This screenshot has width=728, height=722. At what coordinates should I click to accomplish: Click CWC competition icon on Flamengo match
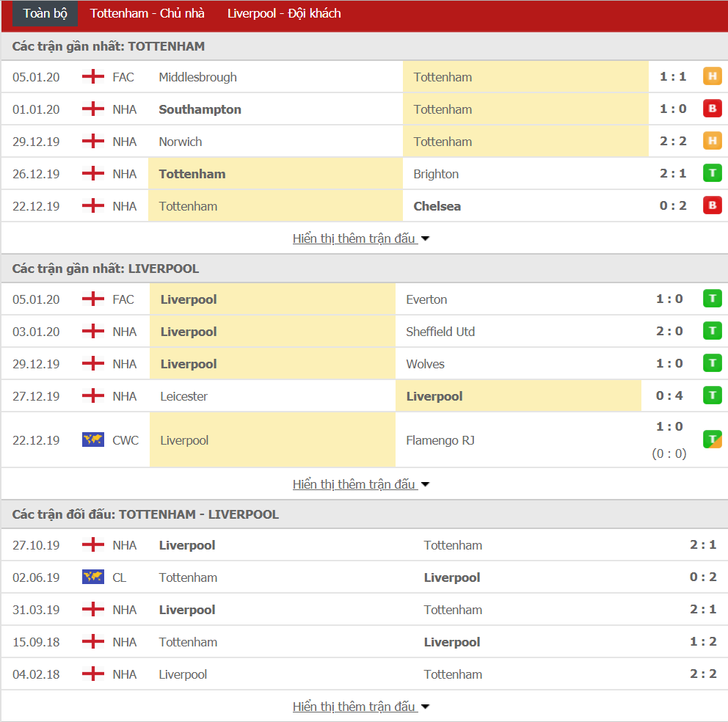[x=92, y=440]
